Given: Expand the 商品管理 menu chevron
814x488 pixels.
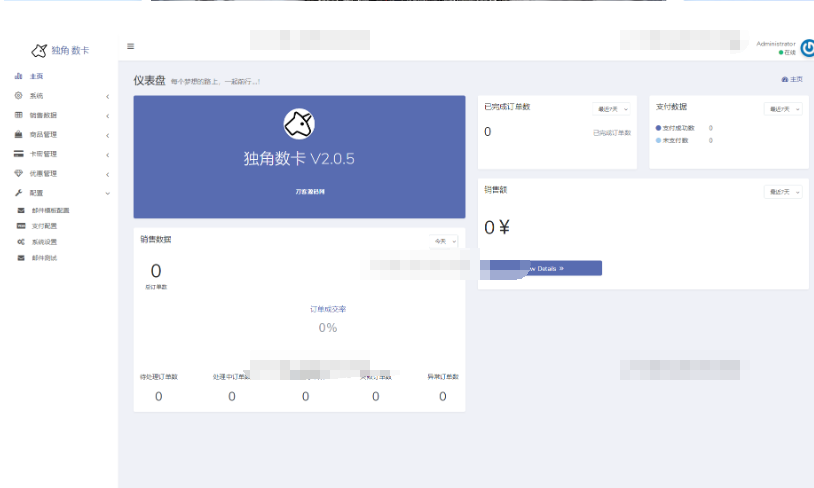Looking at the screenshot, I should (107, 135).
